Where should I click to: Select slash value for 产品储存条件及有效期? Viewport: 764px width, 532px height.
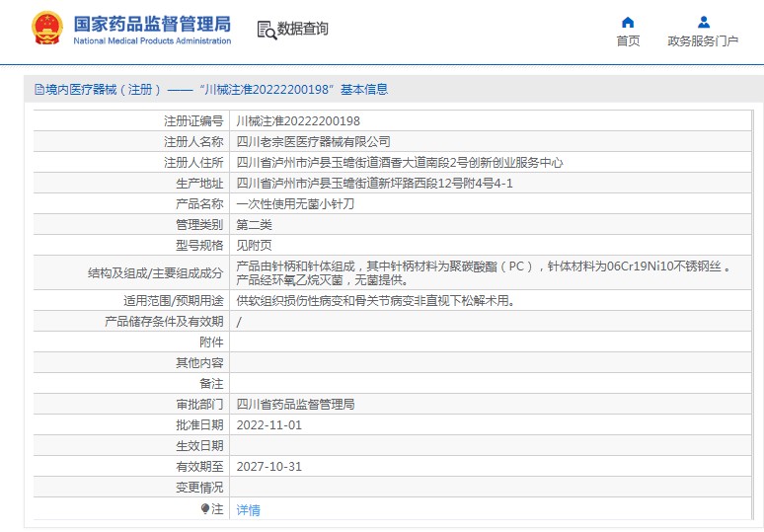(239, 322)
